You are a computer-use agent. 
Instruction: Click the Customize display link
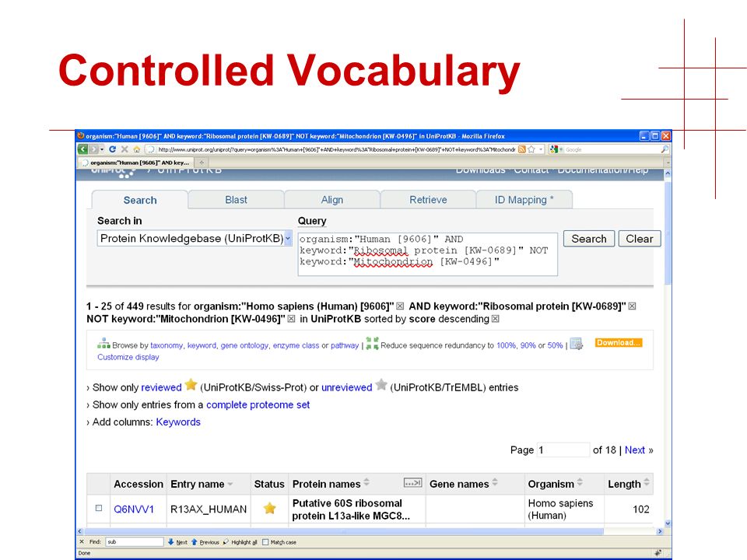pyautogui.click(x=128, y=357)
